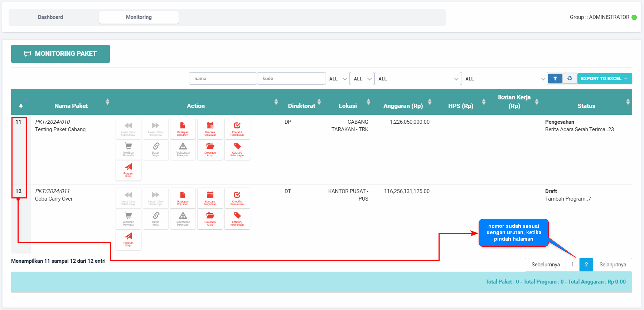The height and width of the screenshot is (310, 644).
Task: Open the ALL dropdown beside the filter button
Action: [504, 79]
